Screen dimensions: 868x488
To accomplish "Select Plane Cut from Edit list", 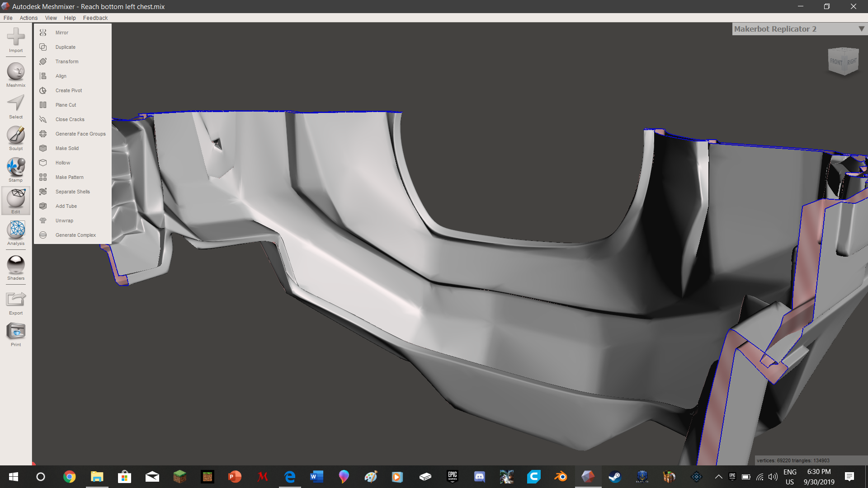I will pyautogui.click(x=66, y=105).
